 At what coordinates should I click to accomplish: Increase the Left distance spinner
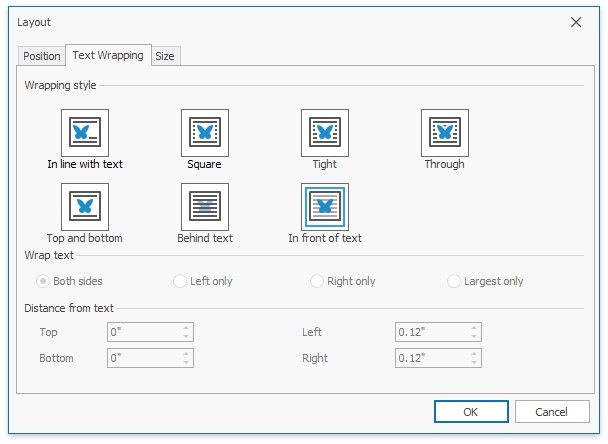[474, 327]
